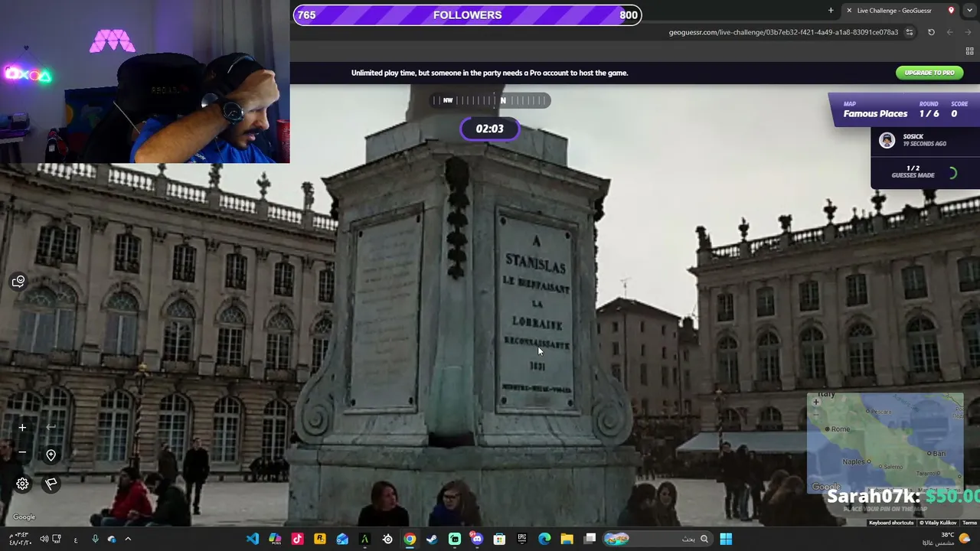Open Keyboard shortcuts link
The width and height of the screenshot is (980, 551).
click(891, 523)
